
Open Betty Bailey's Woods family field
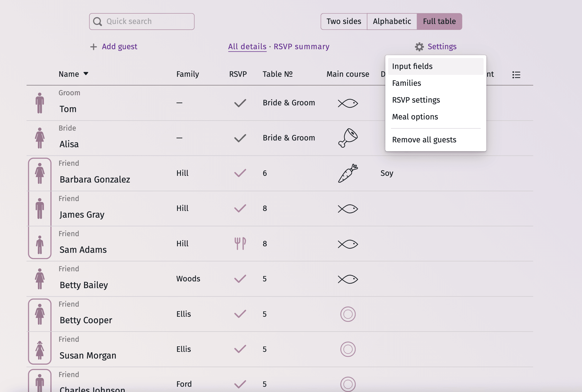pos(188,279)
